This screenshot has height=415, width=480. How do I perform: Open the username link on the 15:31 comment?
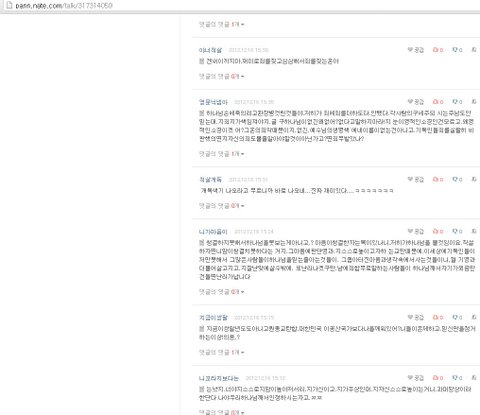pos(210,179)
